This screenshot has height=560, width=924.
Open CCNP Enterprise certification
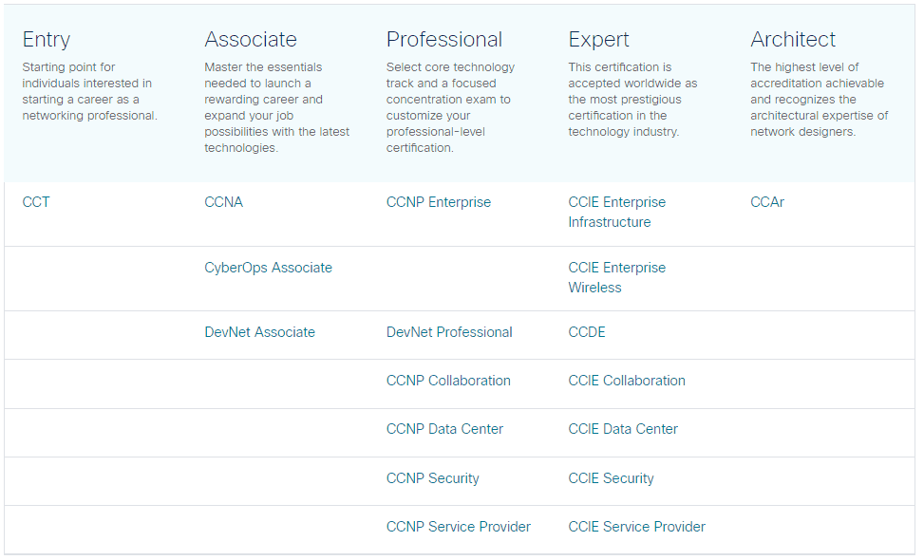coord(439,202)
